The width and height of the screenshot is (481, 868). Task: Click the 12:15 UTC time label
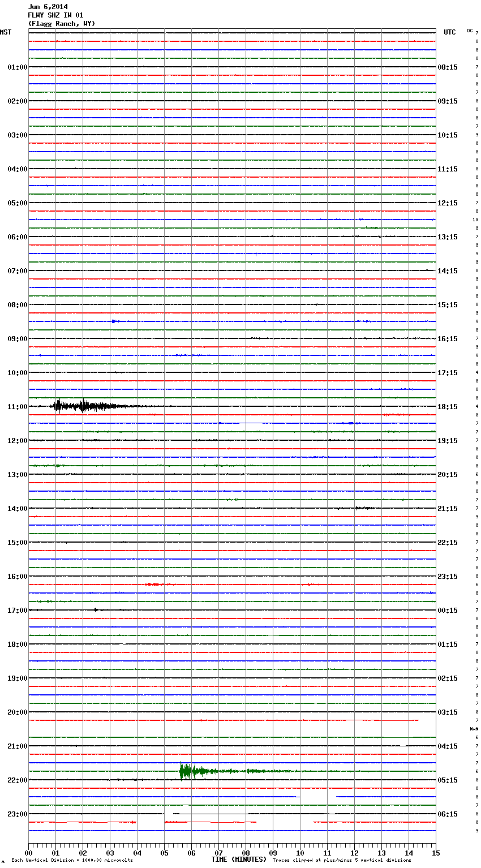[x=448, y=203]
